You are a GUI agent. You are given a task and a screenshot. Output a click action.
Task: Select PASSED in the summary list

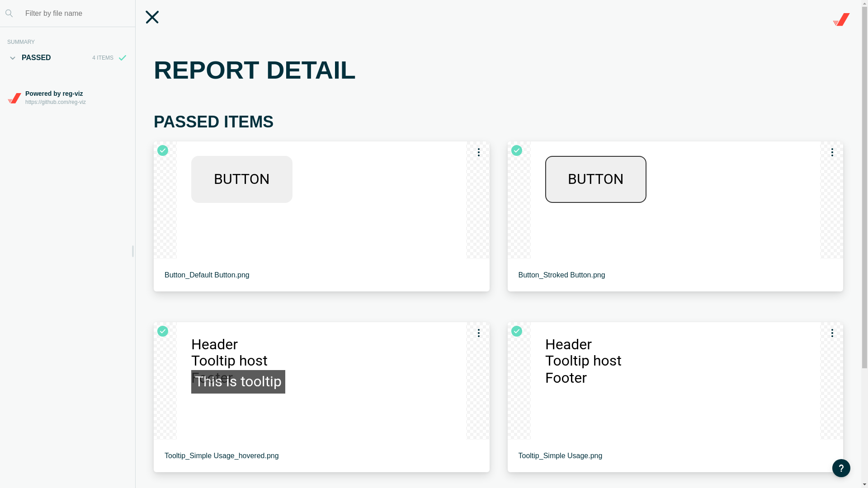coord(36,58)
